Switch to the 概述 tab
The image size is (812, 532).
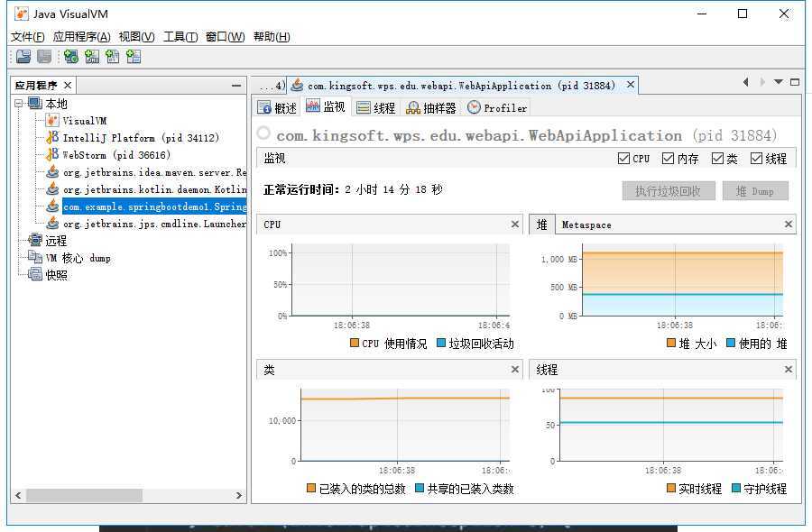[x=277, y=107]
